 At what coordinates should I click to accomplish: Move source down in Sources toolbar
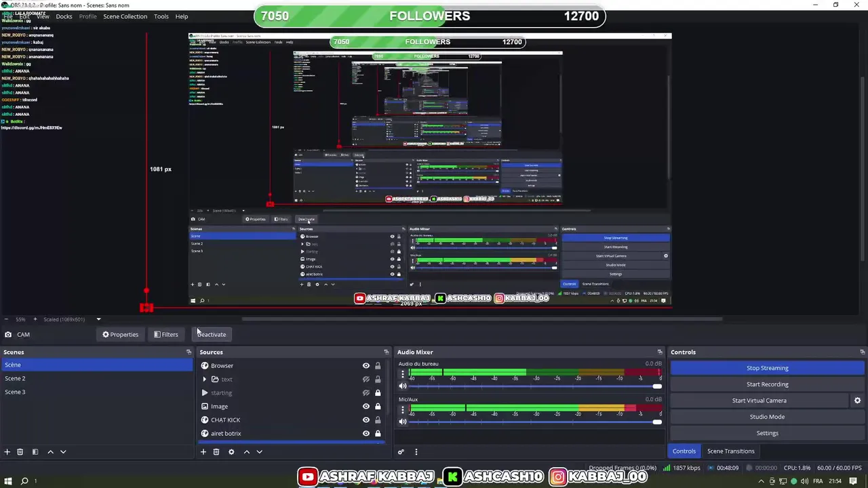click(259, 452)
